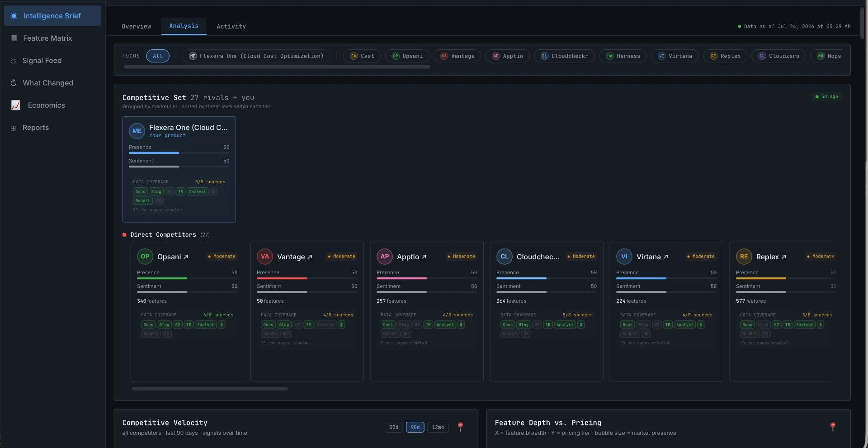Set velocity range to 30d

[x=394, y=427]
